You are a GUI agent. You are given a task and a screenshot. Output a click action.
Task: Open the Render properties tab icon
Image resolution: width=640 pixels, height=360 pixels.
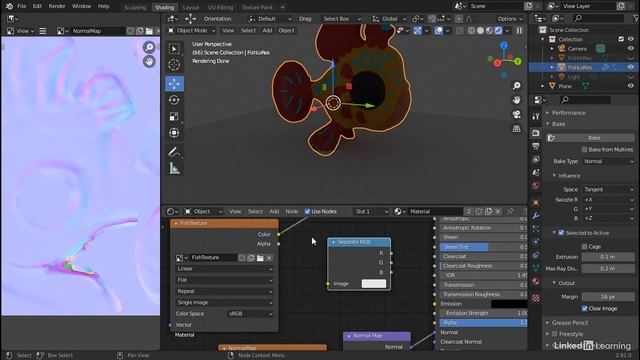[x=536, y=133]
